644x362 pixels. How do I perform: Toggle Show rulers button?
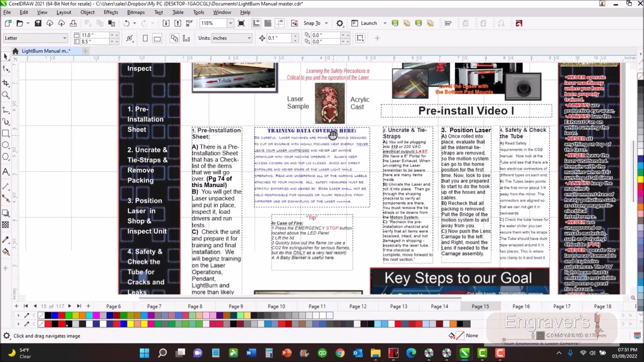[x=256, y=23]
